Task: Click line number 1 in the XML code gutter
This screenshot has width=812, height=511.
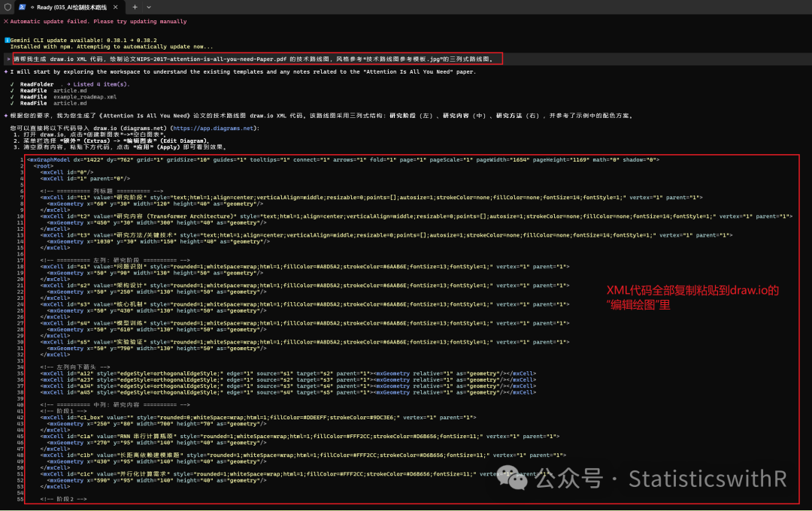Action: pyautogui.click(x=22, y=159)
